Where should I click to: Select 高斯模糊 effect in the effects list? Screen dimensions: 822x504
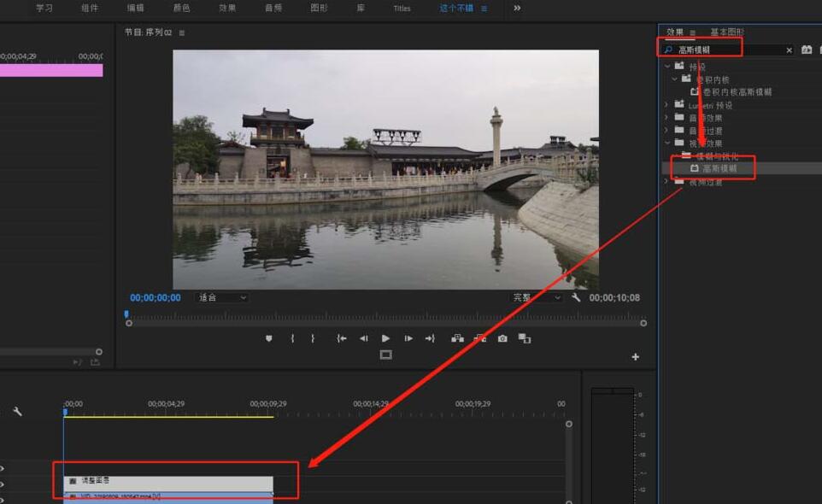tap(714, 168)
